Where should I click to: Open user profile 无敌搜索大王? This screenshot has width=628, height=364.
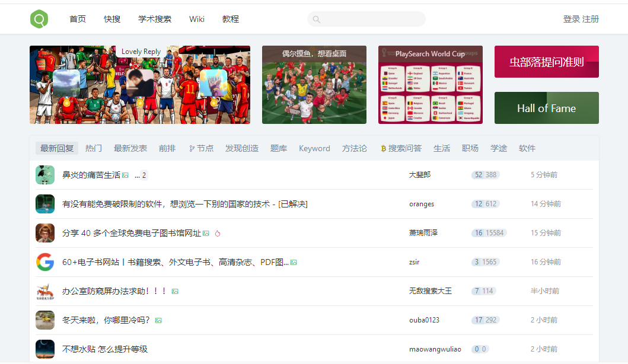tap(430, 290)
